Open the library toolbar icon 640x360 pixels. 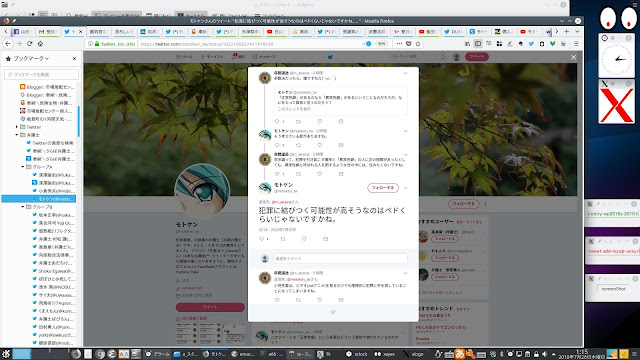click(x=467, y=44)
